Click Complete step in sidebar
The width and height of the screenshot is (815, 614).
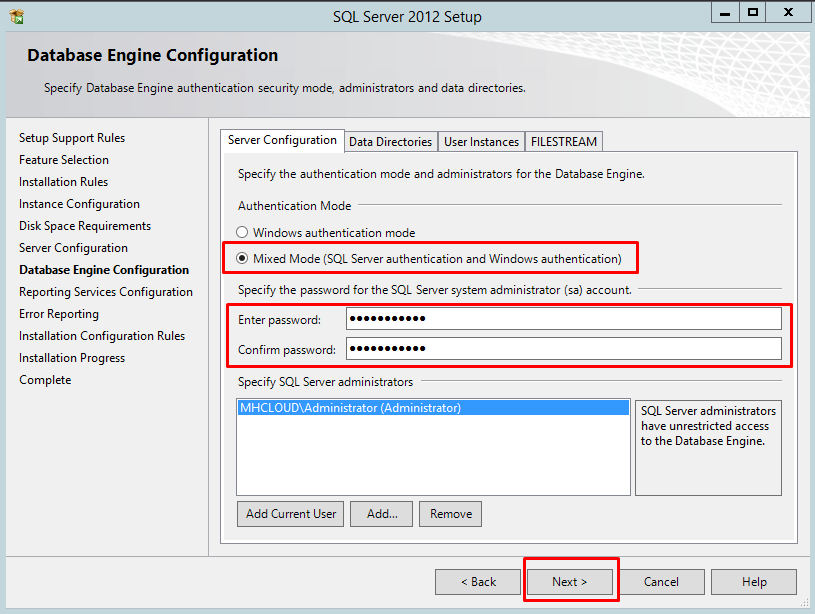click(x=45, y=380)
